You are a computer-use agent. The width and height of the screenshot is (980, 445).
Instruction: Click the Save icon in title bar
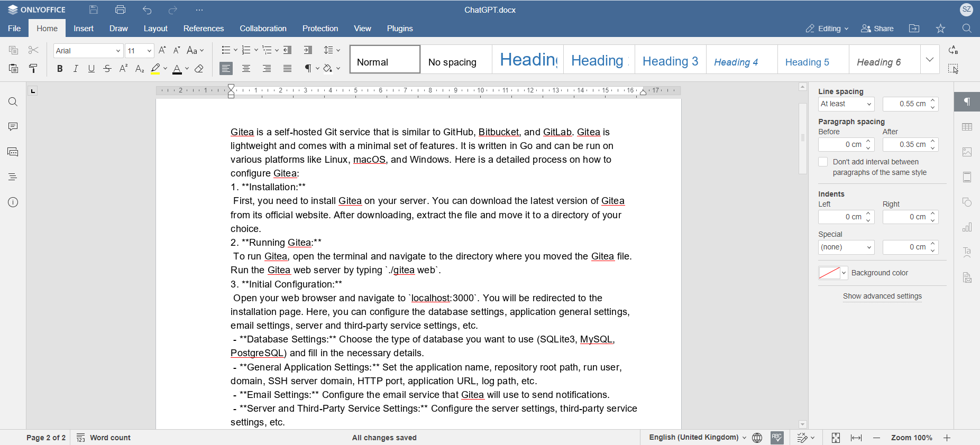94,10
